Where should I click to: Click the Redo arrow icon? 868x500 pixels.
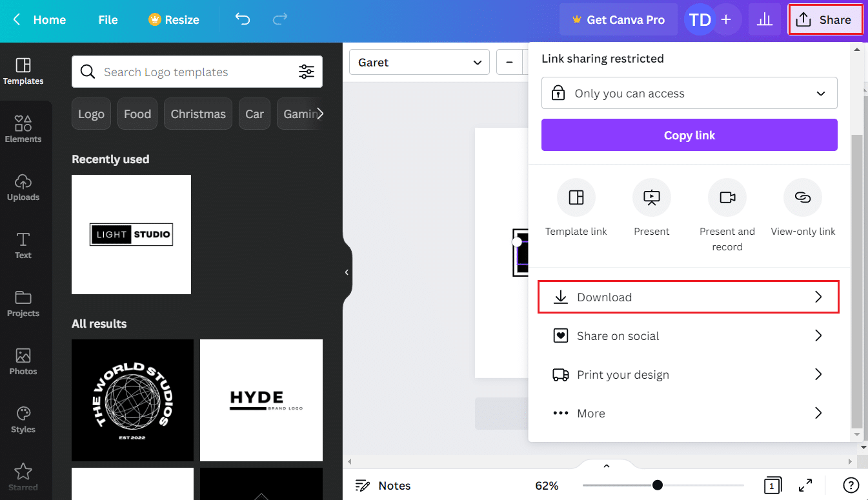[279, 19]
